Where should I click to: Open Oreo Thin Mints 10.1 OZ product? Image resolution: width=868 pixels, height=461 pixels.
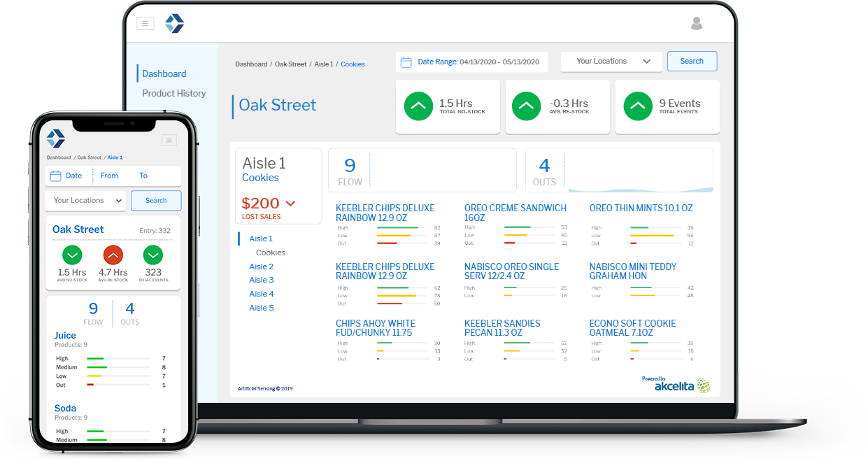click(x=641, y=208)
